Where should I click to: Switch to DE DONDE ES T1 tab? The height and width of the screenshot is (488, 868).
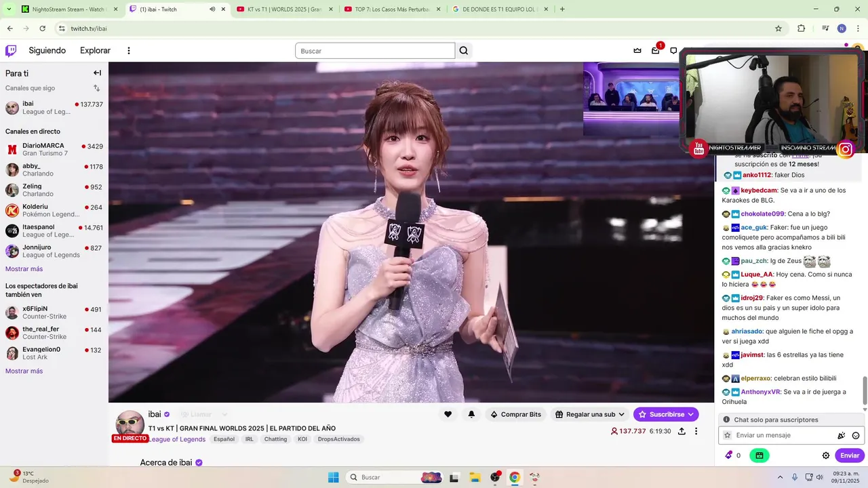(499, 9)
